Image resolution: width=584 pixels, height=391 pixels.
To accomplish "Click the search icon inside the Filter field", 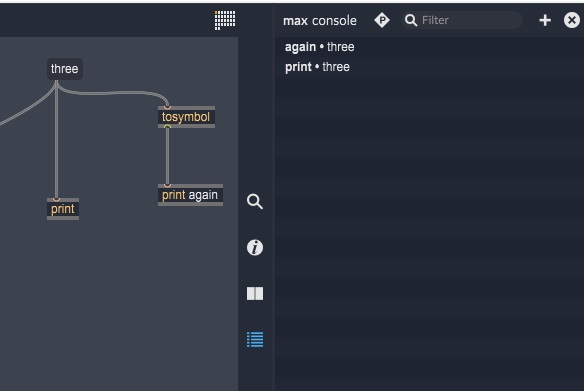I will pos(411,20).
